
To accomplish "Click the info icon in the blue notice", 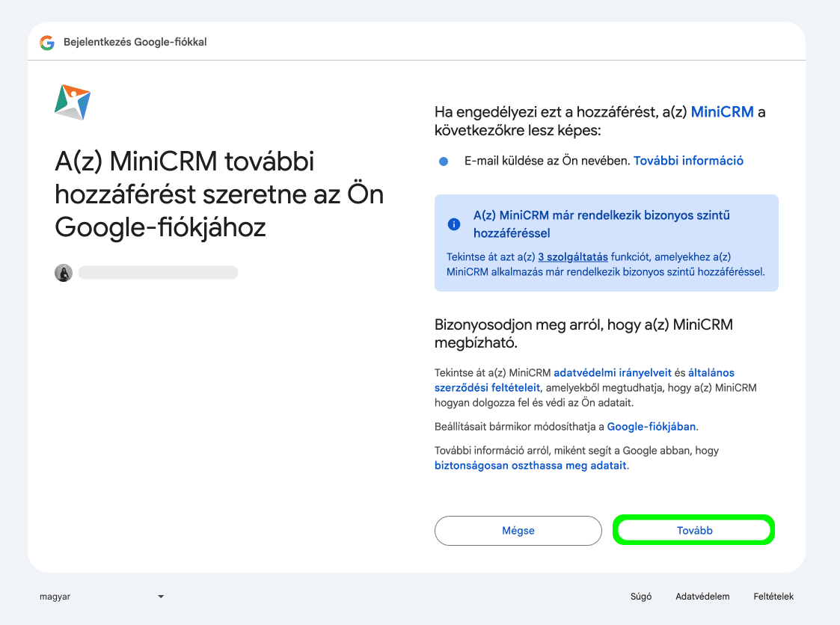I will click(x=453, y=224).
